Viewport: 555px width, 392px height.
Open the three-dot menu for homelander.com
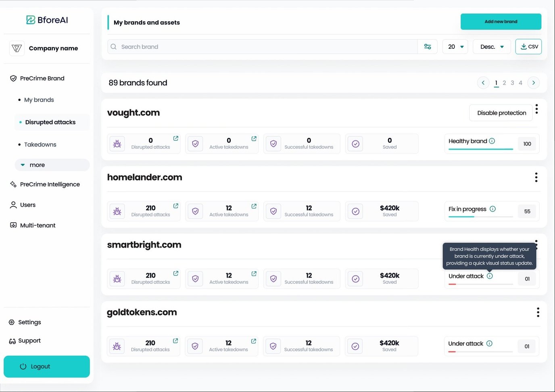coord(536,177)
